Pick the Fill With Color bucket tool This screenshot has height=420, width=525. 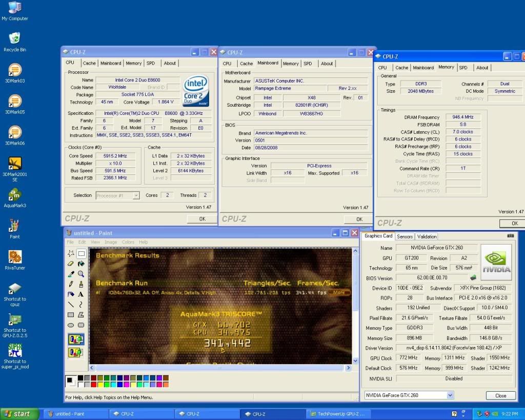81,264
